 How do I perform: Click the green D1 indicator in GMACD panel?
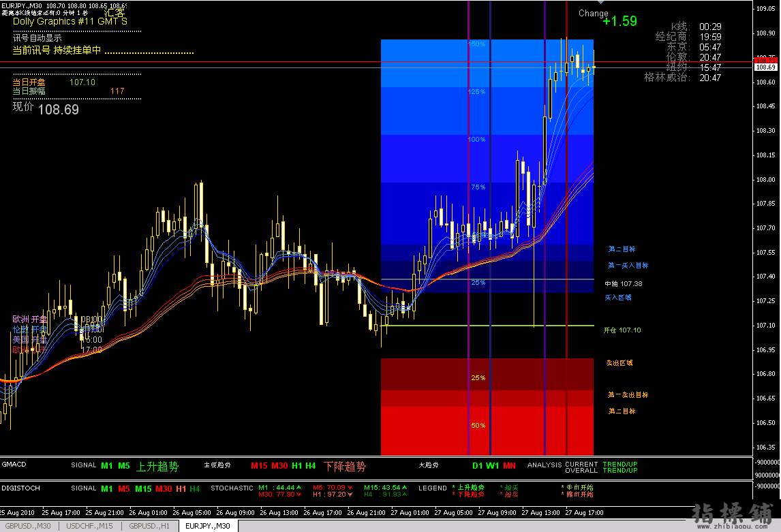pos(478,466)
